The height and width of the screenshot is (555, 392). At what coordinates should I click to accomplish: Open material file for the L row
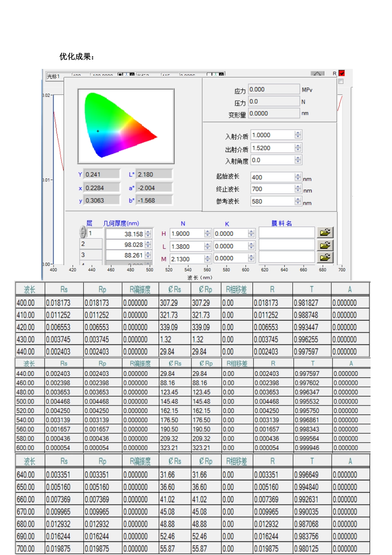[325, 245]
